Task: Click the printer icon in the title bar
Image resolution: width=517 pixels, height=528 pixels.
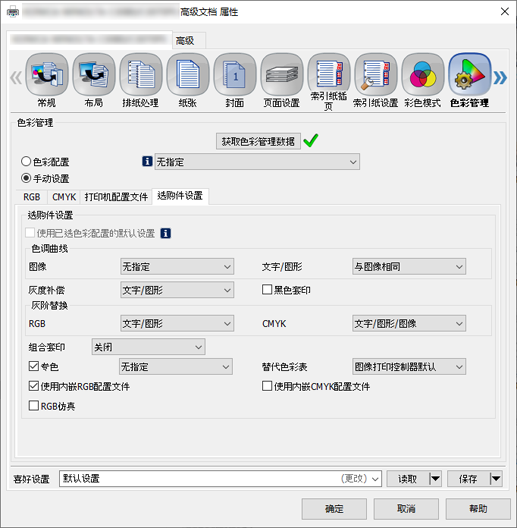Action: 12,12
